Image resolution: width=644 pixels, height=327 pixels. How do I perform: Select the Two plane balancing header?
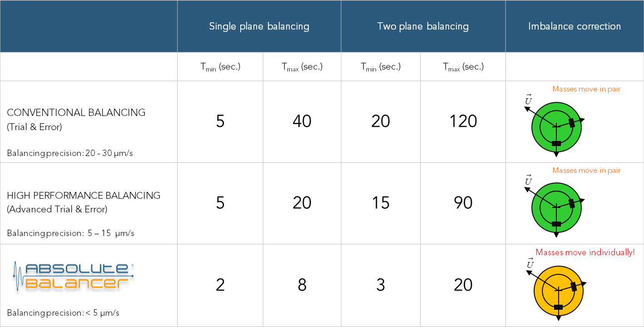[423, 26]
